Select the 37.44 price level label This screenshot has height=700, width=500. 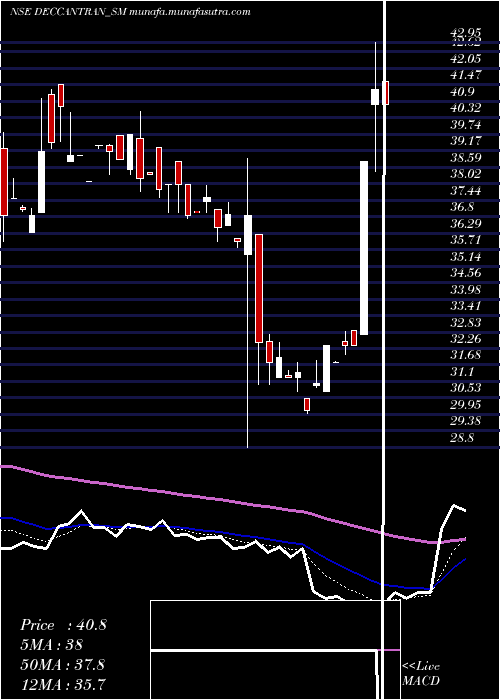point(466,191)
